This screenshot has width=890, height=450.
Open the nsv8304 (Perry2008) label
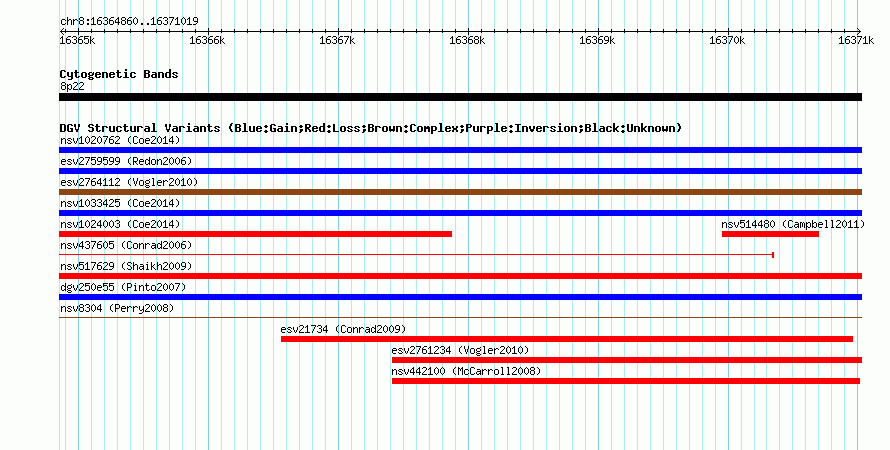tap(117, 308)
